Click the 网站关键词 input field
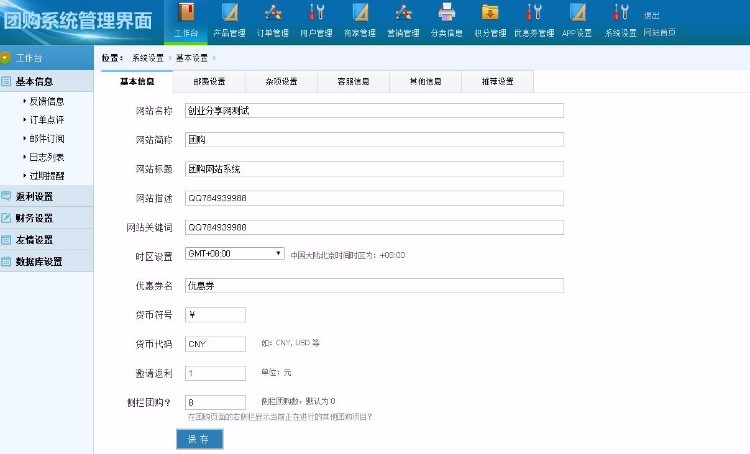The height and width of the screenshot is (454, 750). click(x=374, y=227)
